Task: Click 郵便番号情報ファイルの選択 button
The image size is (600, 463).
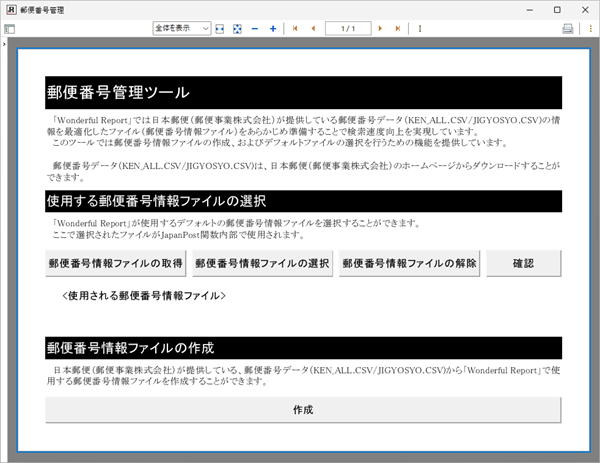Action: tap(262, 263)
